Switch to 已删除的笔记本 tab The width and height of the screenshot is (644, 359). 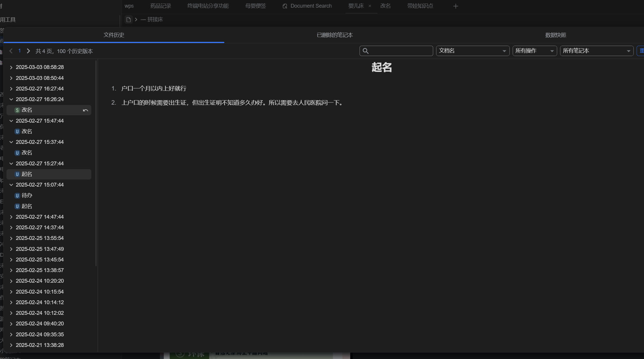(335, 35)
